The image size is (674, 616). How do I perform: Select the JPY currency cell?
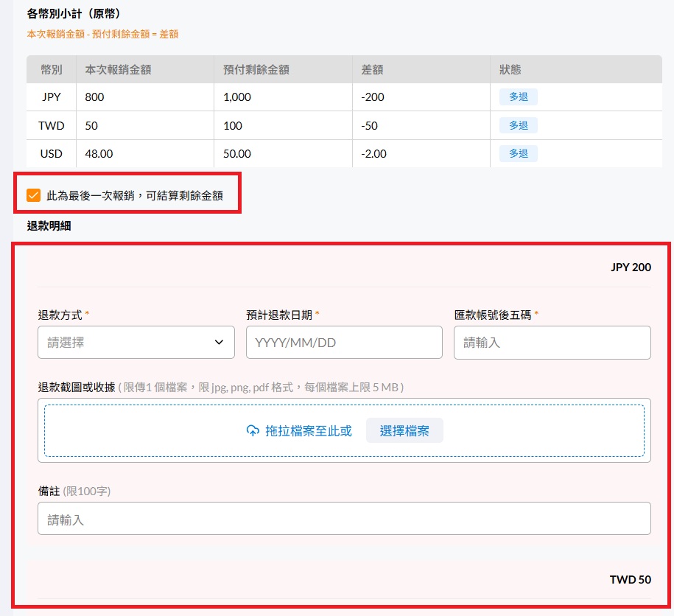click(51, 97)
